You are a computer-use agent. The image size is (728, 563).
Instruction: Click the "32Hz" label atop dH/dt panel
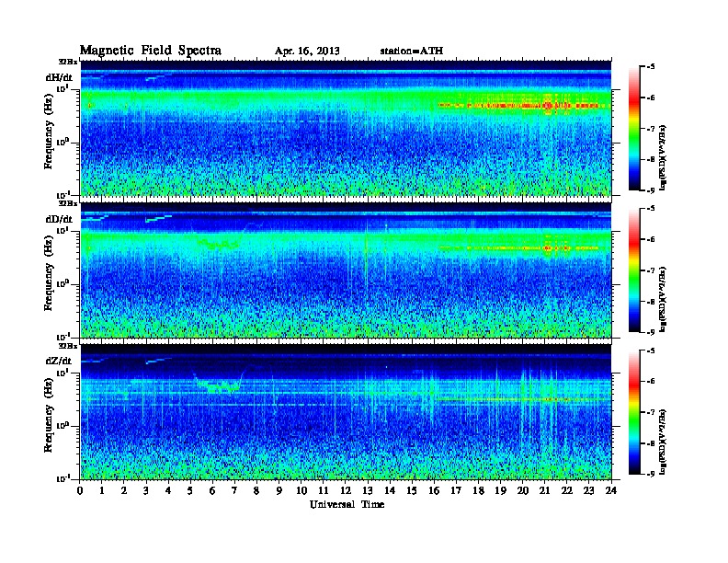tap(67, 62)
